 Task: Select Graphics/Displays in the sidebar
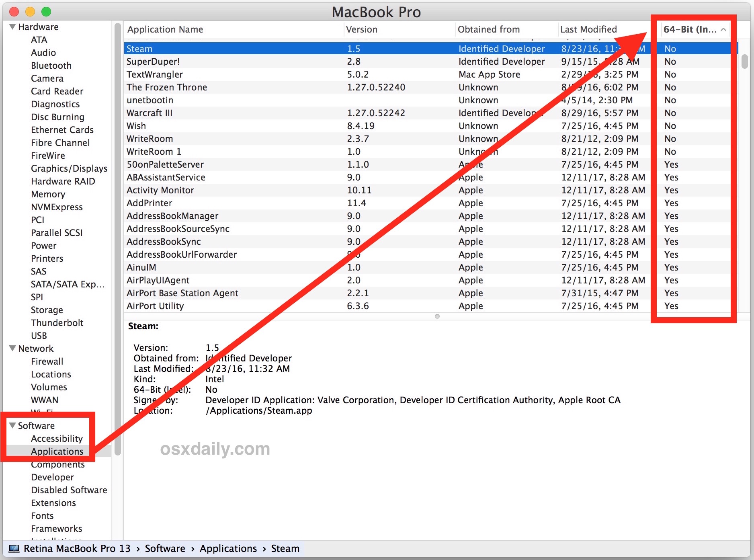(69, 168)
